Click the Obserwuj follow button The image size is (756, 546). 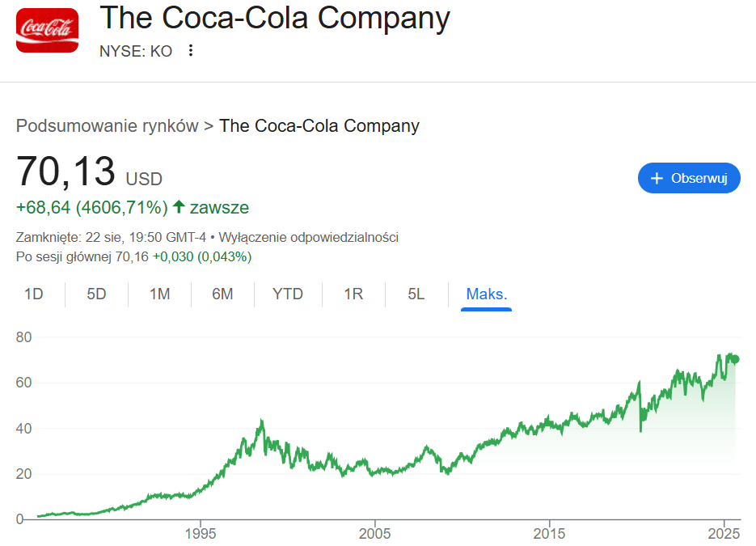click(x=689, y=178)
